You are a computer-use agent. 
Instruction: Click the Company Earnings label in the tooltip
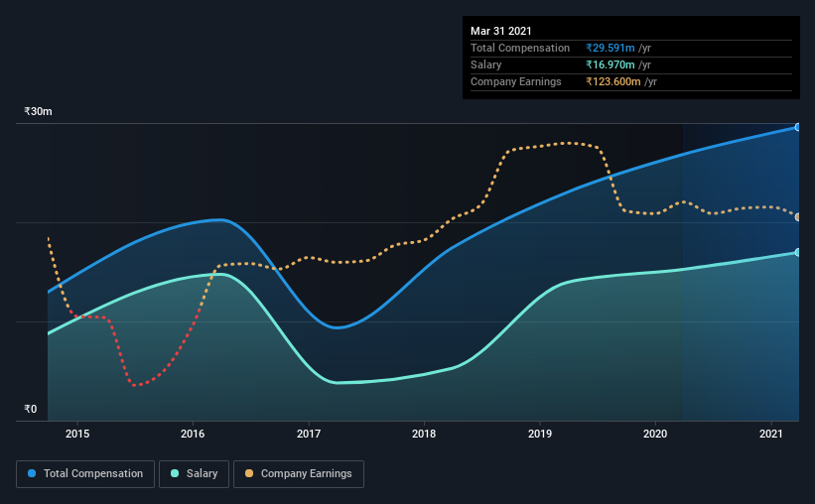pyautogui.click(x=516, y=81)
